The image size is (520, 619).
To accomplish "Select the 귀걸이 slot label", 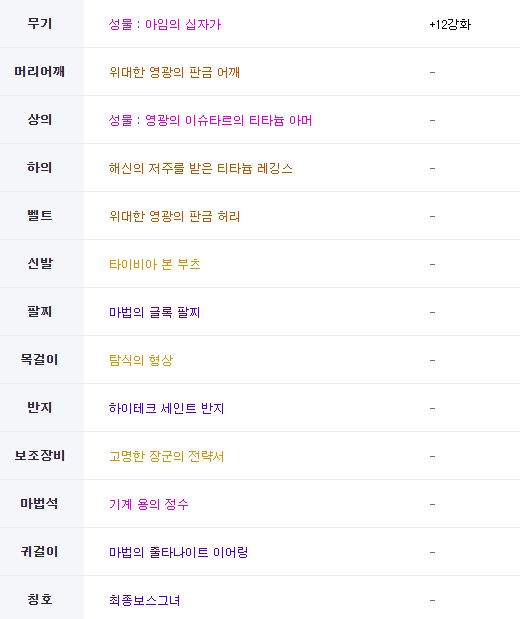I will 39,551.
